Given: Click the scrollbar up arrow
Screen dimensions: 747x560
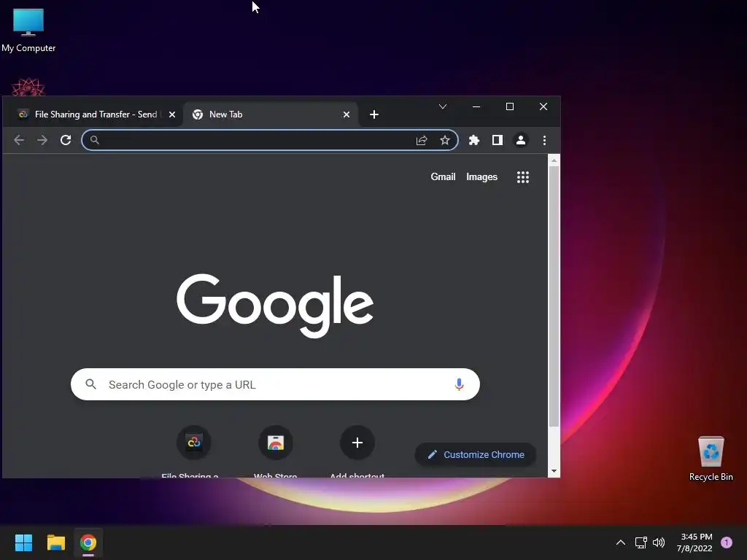Looking at the screenshot, I should [554, 160].
